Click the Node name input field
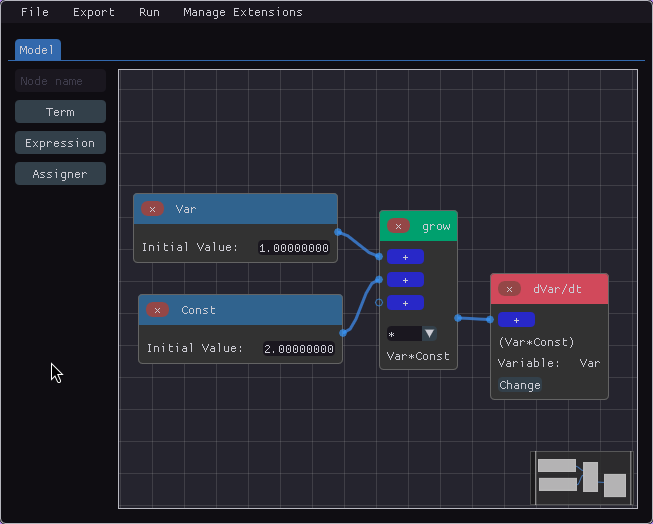653x524 pixels. pyautogui.click(x=60, y=81)
